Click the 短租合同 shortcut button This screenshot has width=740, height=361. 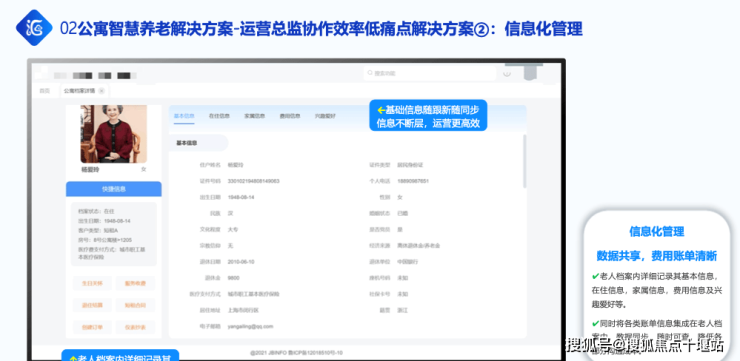pos(135,305)
